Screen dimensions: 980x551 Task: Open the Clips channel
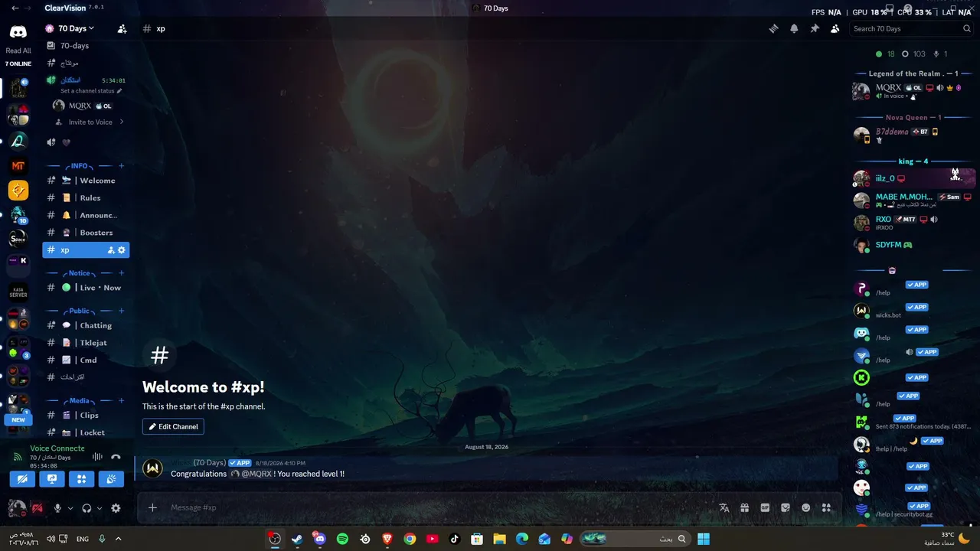pos(86,415)
